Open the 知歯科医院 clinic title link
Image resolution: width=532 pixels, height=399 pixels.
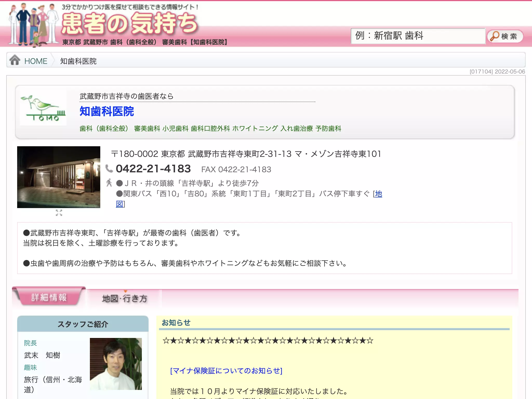(x=107, y=111)
